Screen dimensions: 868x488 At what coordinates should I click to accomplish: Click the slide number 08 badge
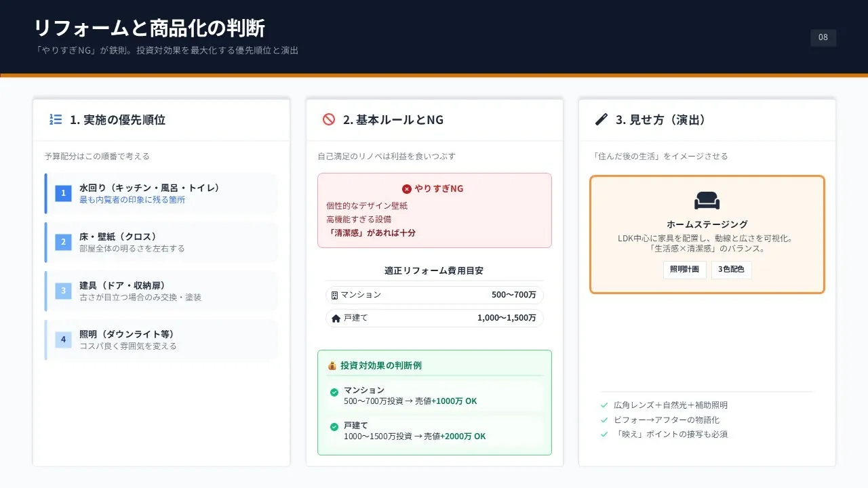pyautogui.click(x=823, y=38)
